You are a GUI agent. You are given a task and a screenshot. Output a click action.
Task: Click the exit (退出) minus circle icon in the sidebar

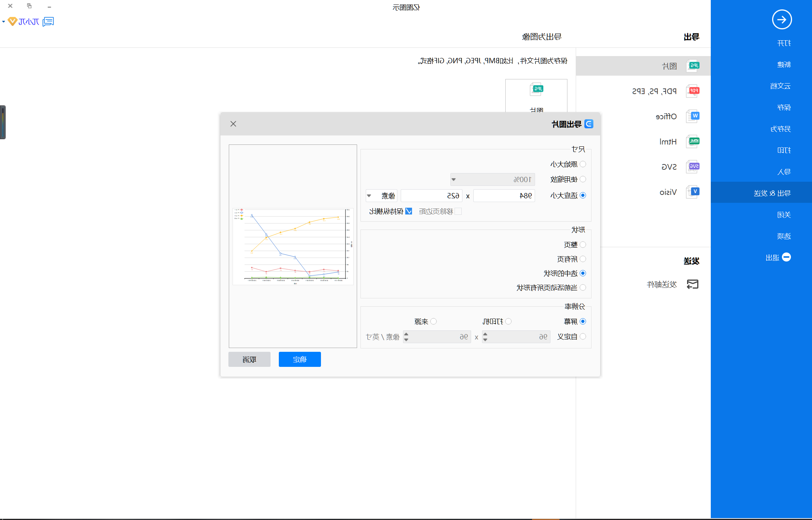click(x=786, y=257)
